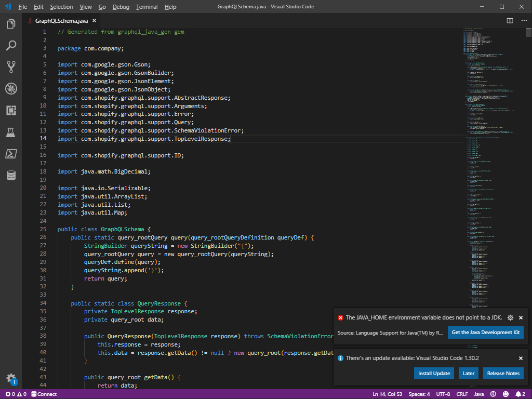Viewport: 532px width, 399px height.
Task: Click 'com.shopify.graphql.support.ID;' on line 16
Action: click(132, 155)
